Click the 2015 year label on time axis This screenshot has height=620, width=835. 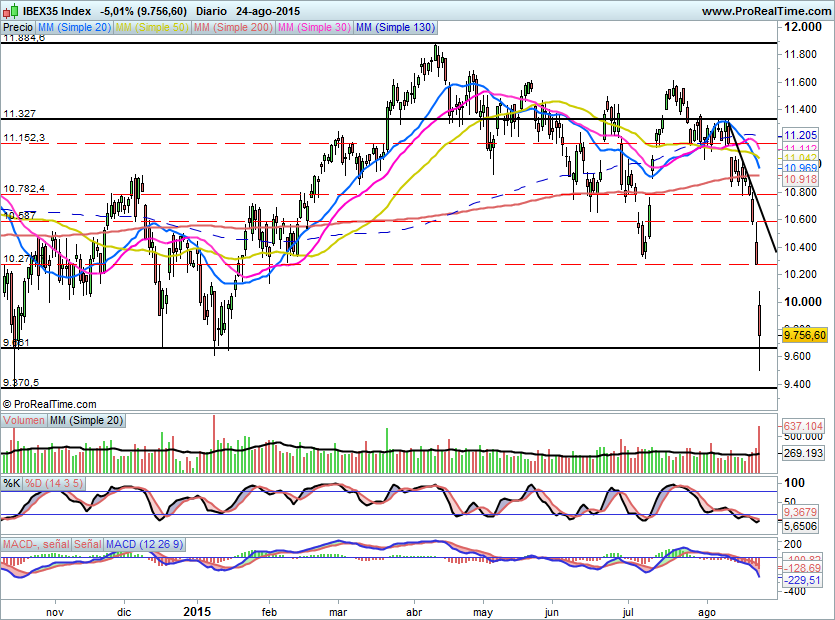(197, 611)
